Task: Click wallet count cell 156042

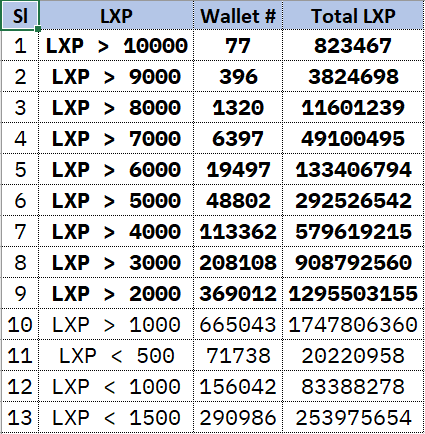Action: (238, 386)
